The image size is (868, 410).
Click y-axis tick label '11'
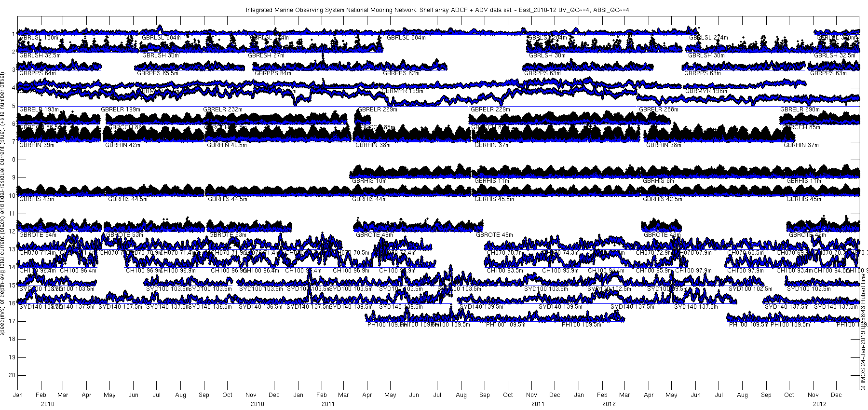pyautogui.click(x=12, y=214)
